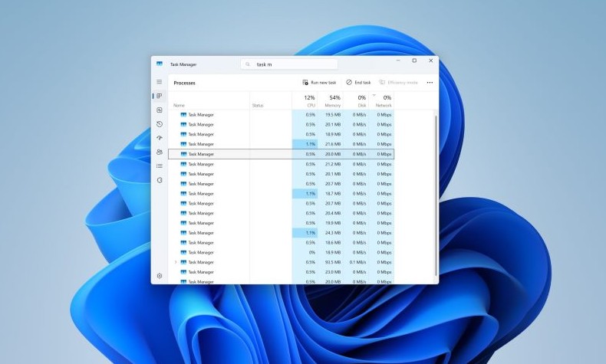Sort processes by Memory column header

(x=333, y=101)
